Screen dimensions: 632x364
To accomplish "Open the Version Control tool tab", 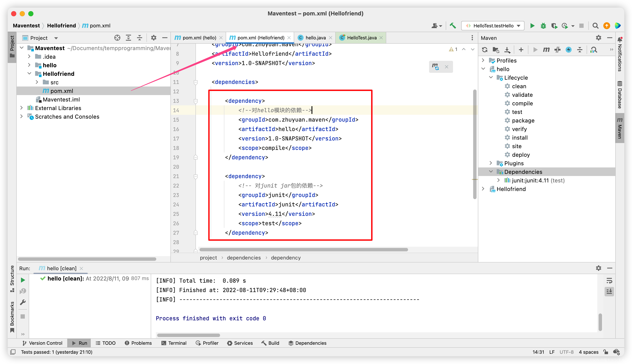I will click(x=42, y=343).
